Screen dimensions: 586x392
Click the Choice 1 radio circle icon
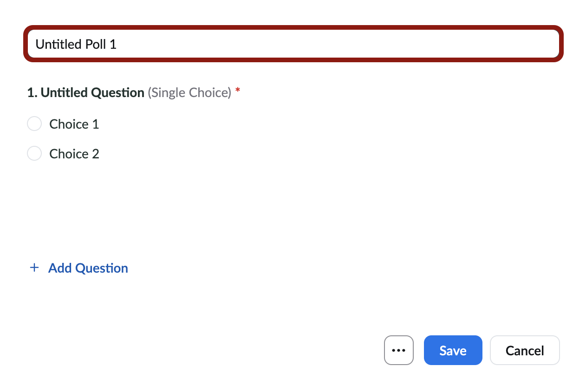pyautogui.click(x=34, y=124)
